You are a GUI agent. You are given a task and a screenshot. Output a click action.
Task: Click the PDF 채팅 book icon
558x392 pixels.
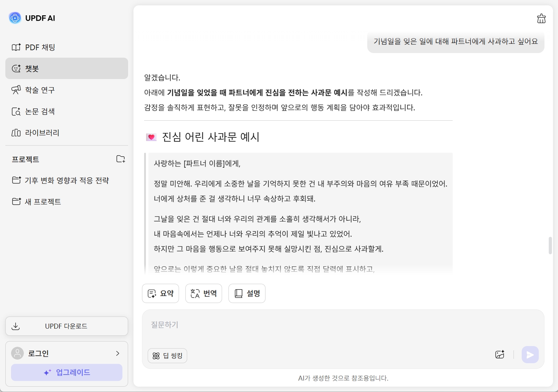point(16,47)
